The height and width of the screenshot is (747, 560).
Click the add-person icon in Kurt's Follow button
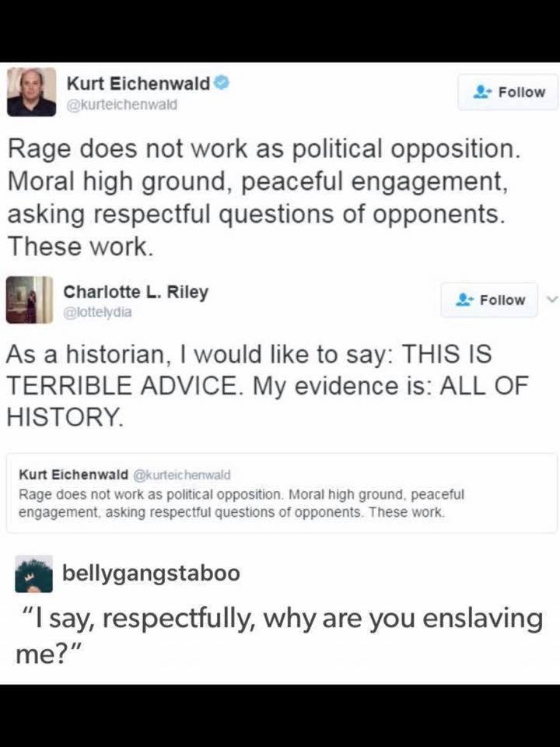pos(481,92)
